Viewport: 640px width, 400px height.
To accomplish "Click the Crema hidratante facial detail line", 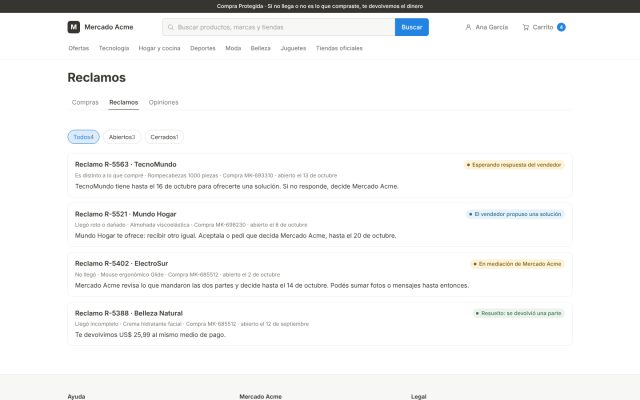I will 192,324.
